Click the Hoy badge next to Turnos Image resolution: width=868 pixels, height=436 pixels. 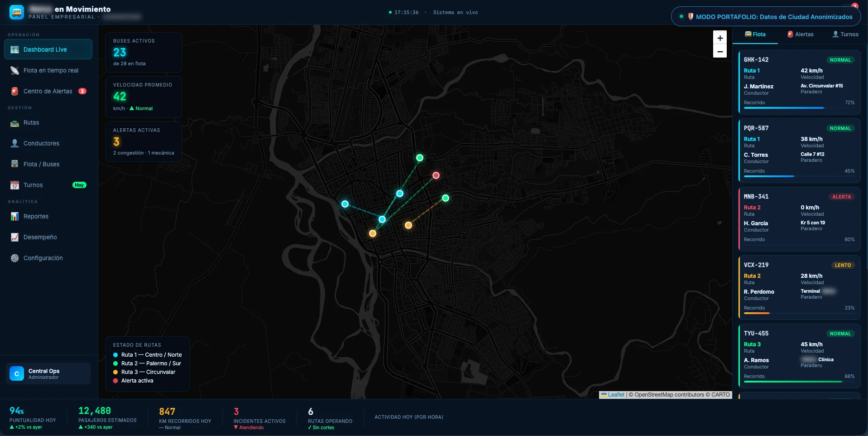(79, 185)
